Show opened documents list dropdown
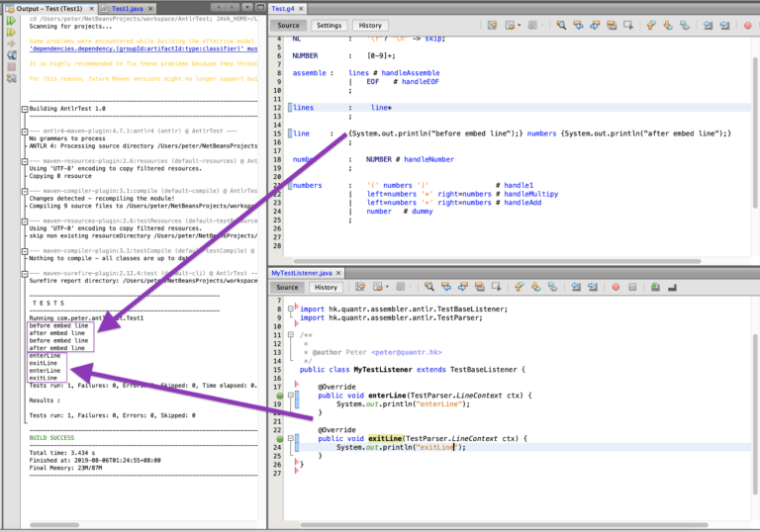 [247, 7]
